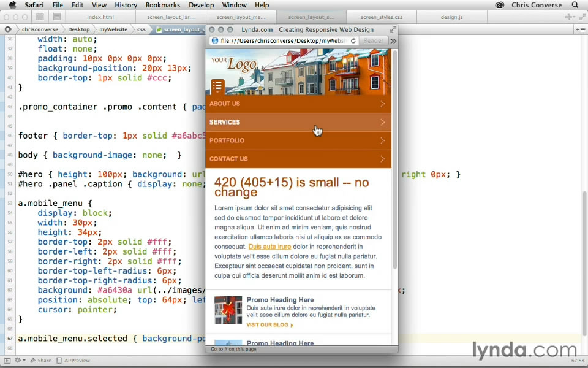
Task: Switch to the screen_layout_s... tab
Action: coord(311,17)
